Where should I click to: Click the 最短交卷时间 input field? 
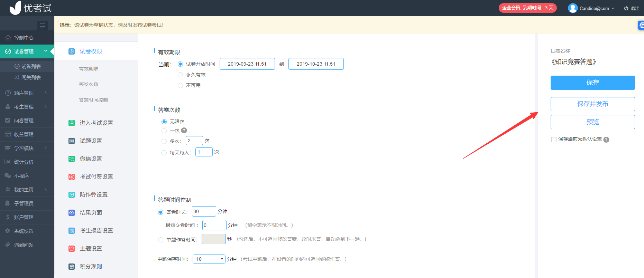(x=214, y=225)
